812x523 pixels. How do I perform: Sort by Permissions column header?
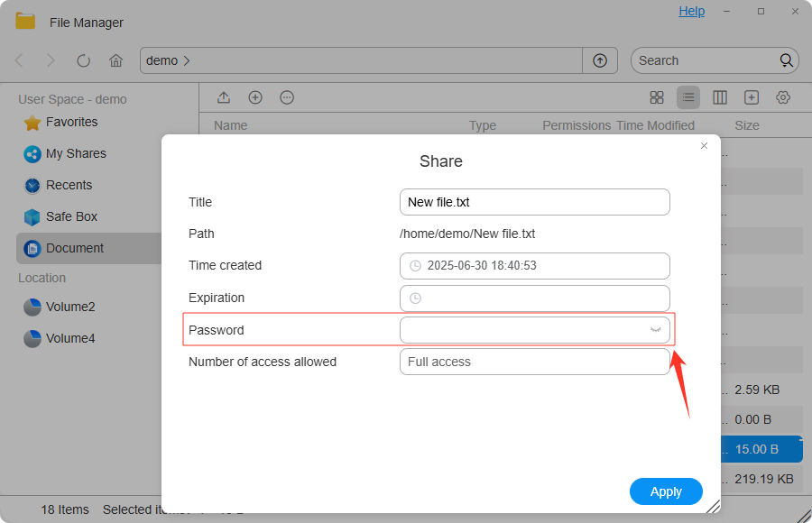(577, 125)
